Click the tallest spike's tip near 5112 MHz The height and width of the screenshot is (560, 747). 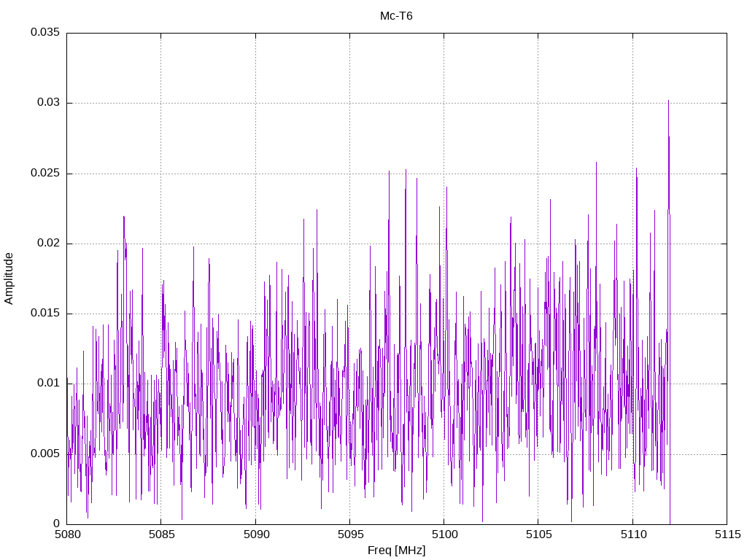click(668, 101)
